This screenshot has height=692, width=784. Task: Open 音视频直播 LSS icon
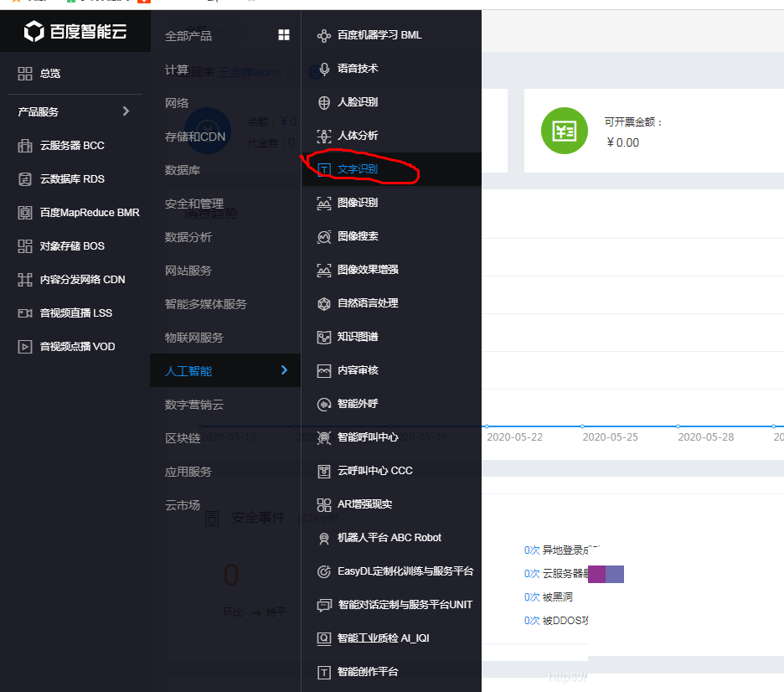tap(25, 313)
